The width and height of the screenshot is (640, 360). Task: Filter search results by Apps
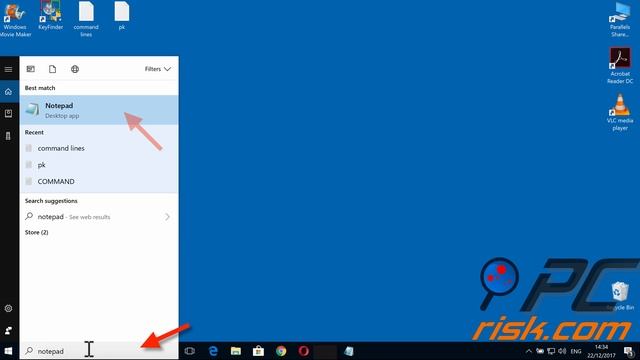[x=31, y=69]
